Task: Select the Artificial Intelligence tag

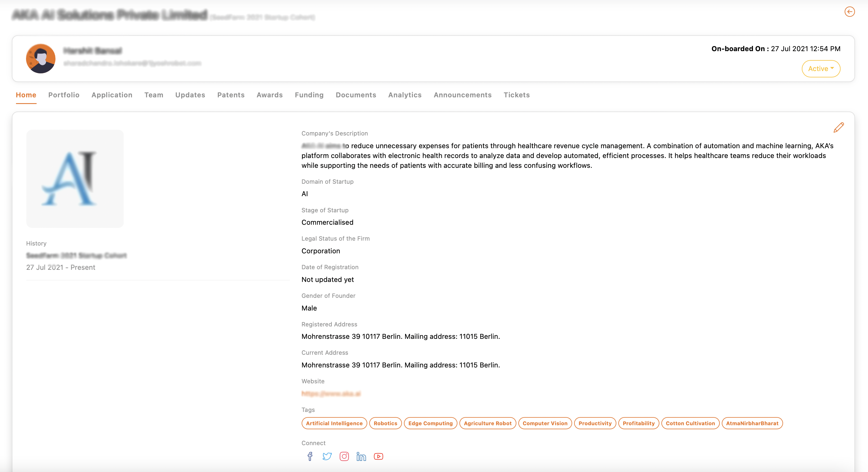Action: pos(334,423)
